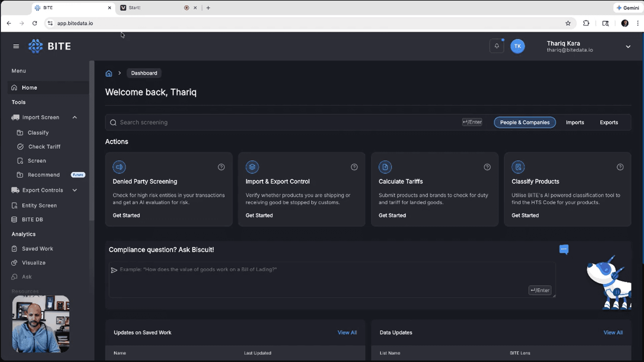Open the Thariq Kara account dropdown
The image size is (644, 362).
(628, 46)
